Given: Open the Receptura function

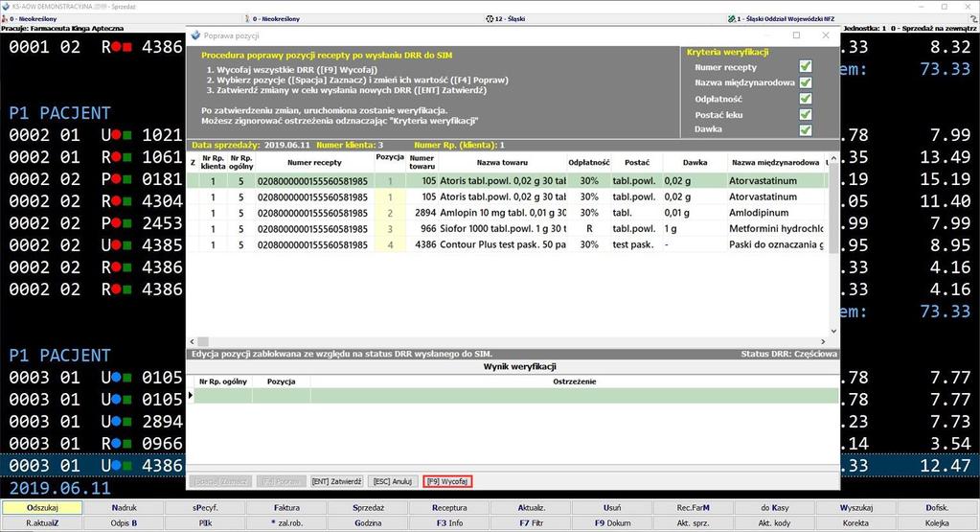Looking at the screenshot, I should 448,508.
